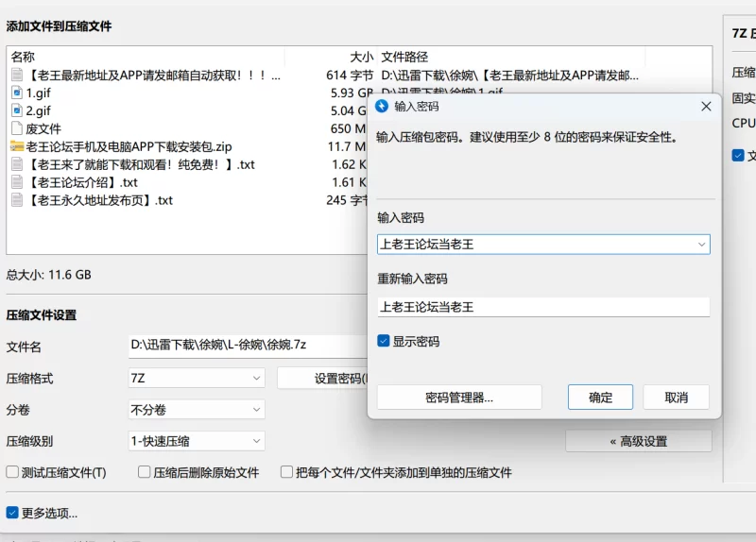This screenshot has width=756, height=542.
Task: Click the 文件名 path field
Action: tap(249, 346)
